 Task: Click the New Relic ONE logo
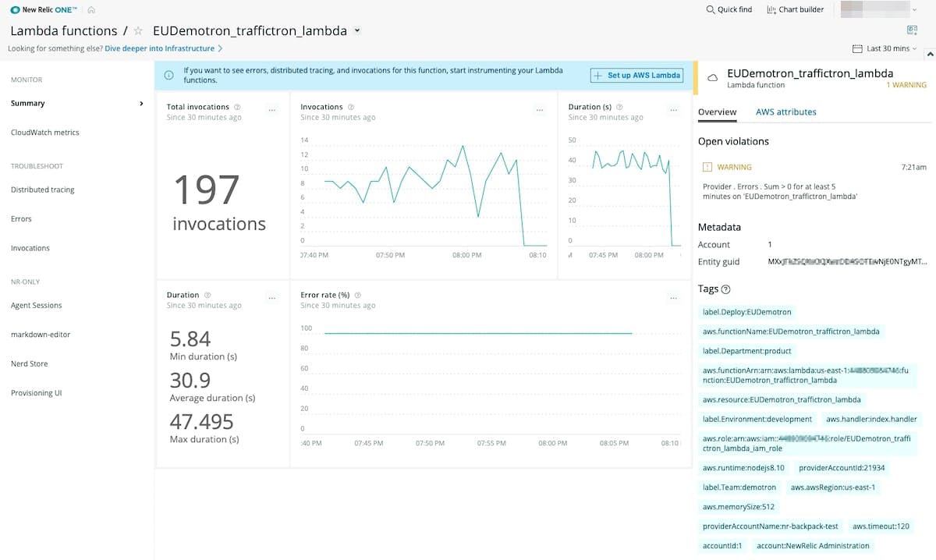[x=44, y=9]
